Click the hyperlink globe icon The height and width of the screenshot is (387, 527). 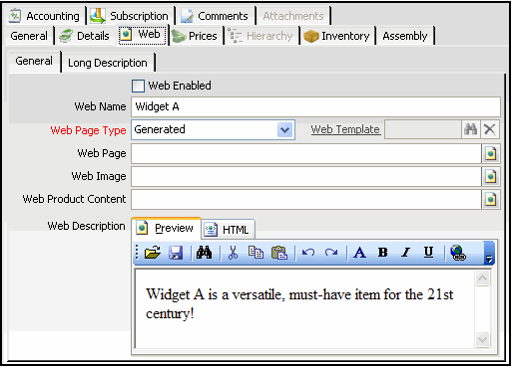tap(457, 253)
